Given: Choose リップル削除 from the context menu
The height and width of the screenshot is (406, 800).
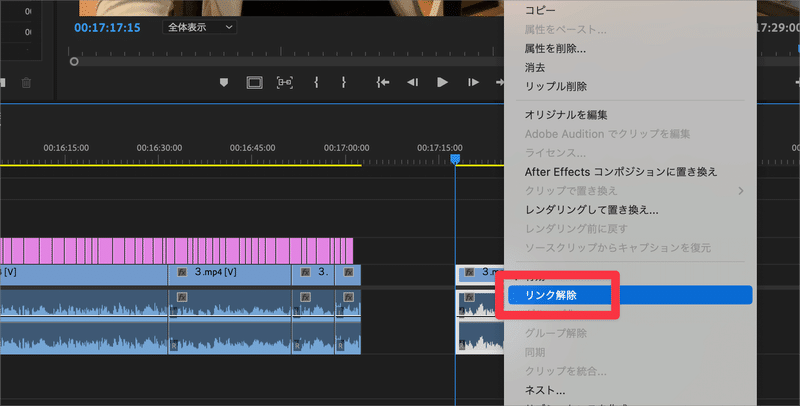Looking at the screenshot, I should [x=556, y=86].
